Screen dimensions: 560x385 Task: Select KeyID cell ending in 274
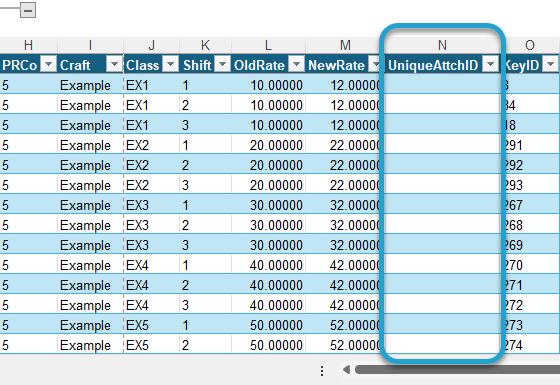pyautogui.click(x=530, y=345)
